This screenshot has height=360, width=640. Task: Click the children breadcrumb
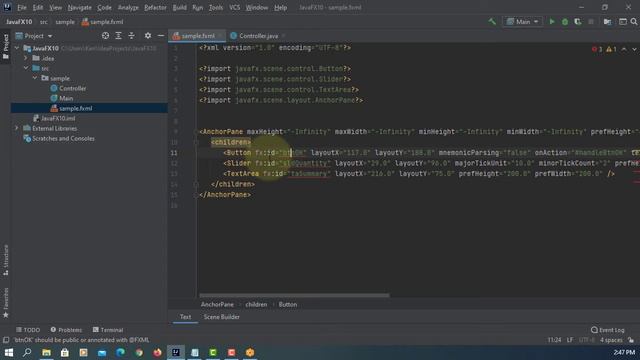pyautogui.click(x=256, y=304)
